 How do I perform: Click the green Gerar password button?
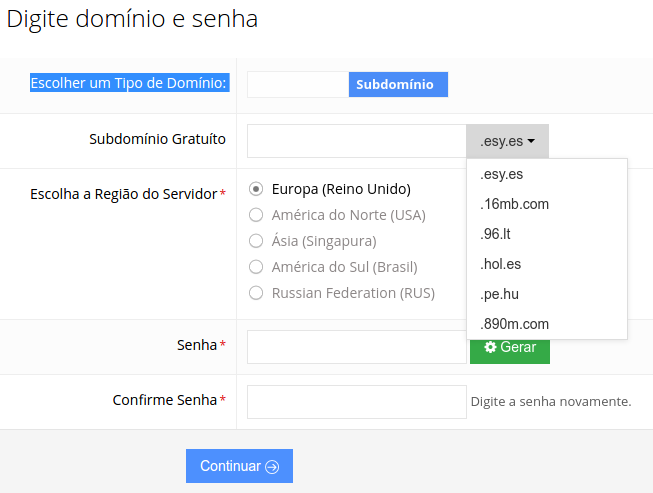click(x=510, y=347)
